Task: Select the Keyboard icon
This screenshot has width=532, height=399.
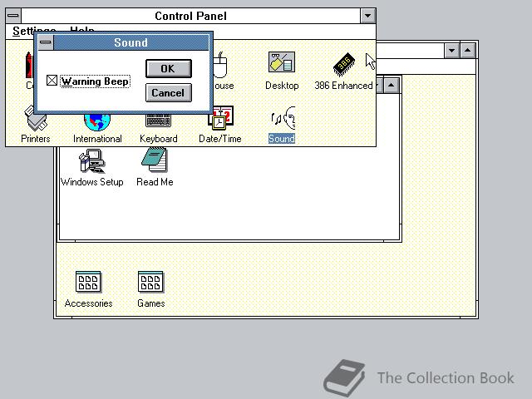Action: click(158, 121)
